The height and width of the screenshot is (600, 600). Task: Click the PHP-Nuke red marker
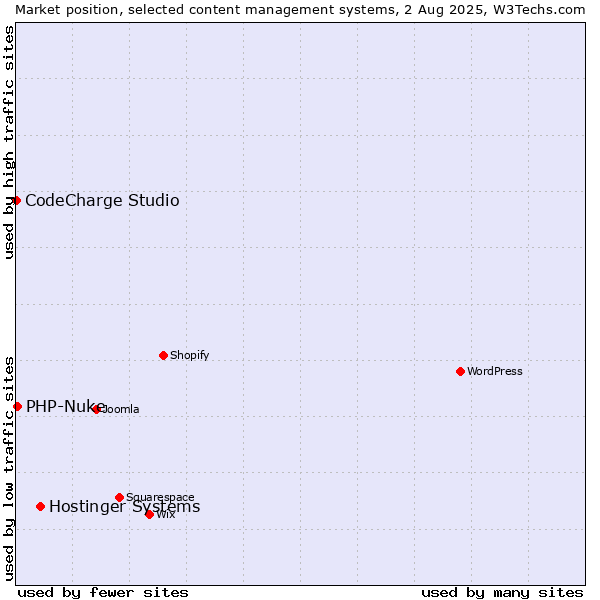pos(17,406)
